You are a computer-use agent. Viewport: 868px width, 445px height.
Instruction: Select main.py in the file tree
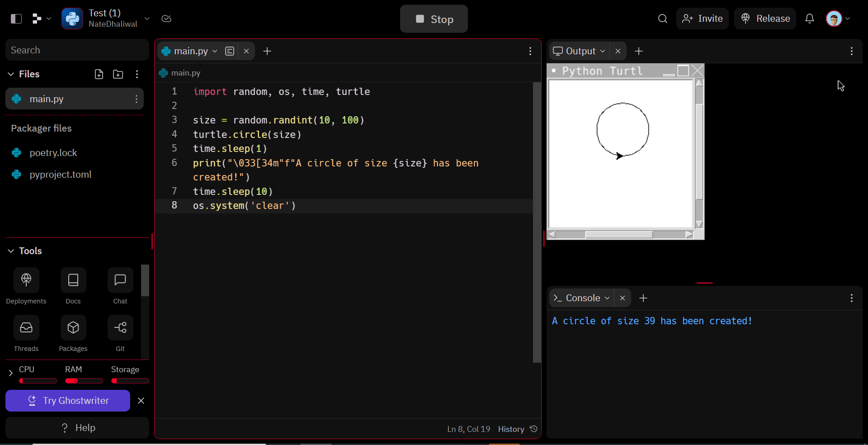point(47,99)
